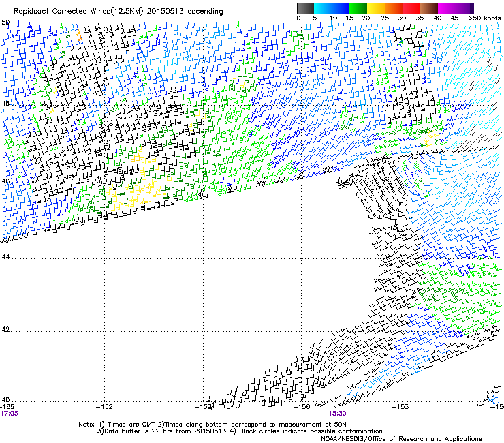
Task: Click the purple time stamp '15:30'
Action: (337, 414)
